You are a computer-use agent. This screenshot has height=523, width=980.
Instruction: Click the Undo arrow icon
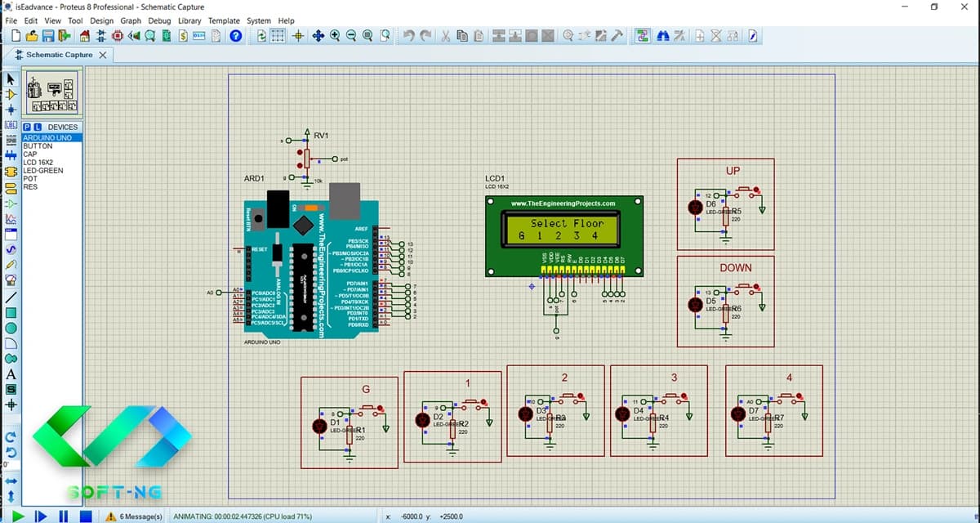pyautogui.click(x=411, y=36)
